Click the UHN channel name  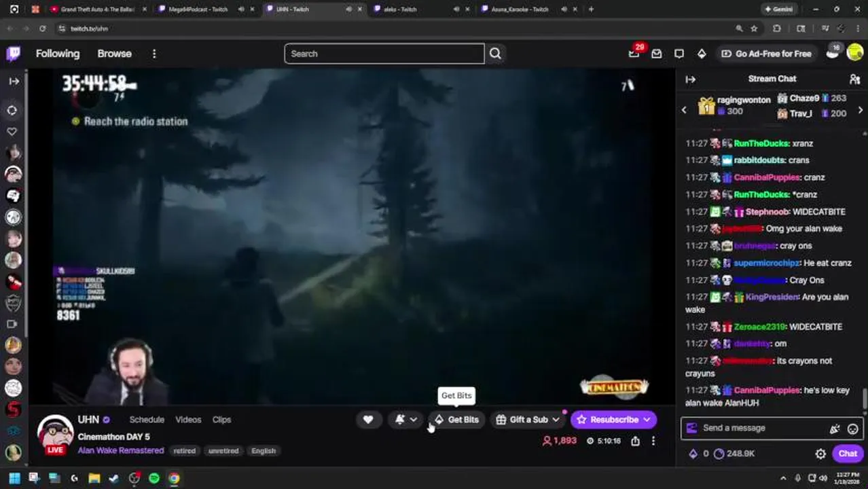(88, 420)
